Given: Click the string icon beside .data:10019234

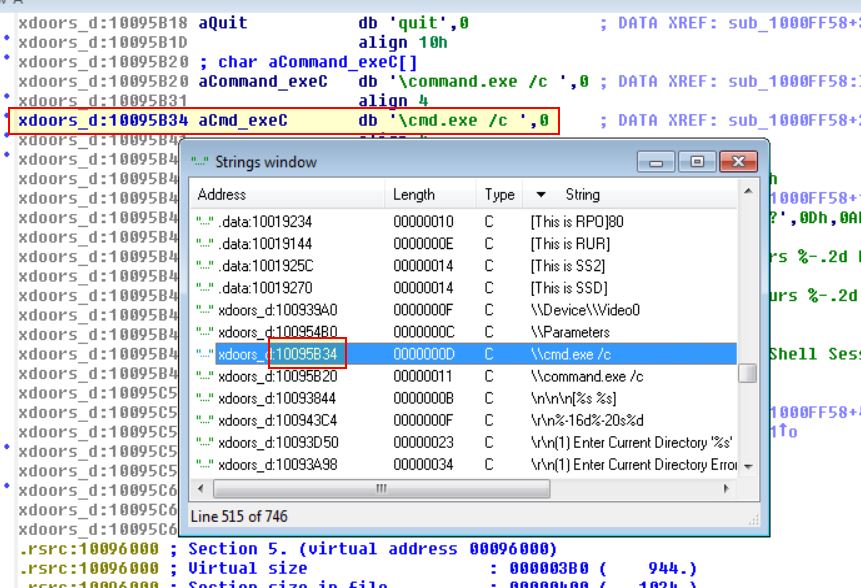Looking at the screenshot, I should pos(204,221).
